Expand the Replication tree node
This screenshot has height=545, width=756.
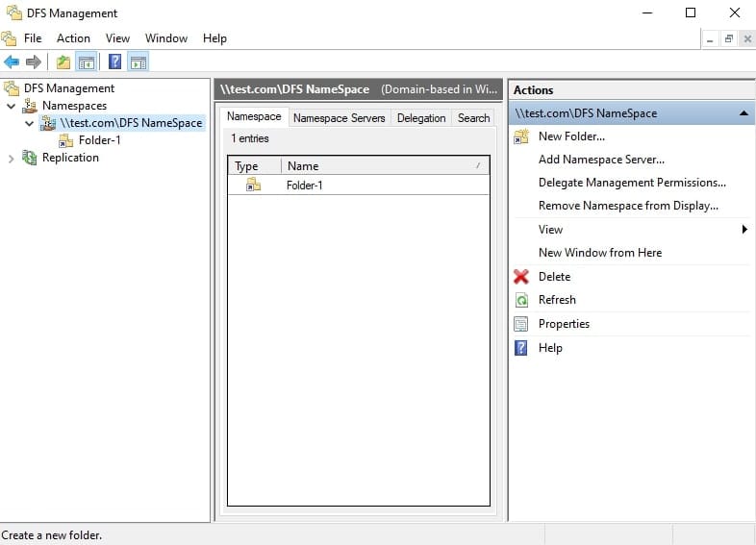point(12,159)
